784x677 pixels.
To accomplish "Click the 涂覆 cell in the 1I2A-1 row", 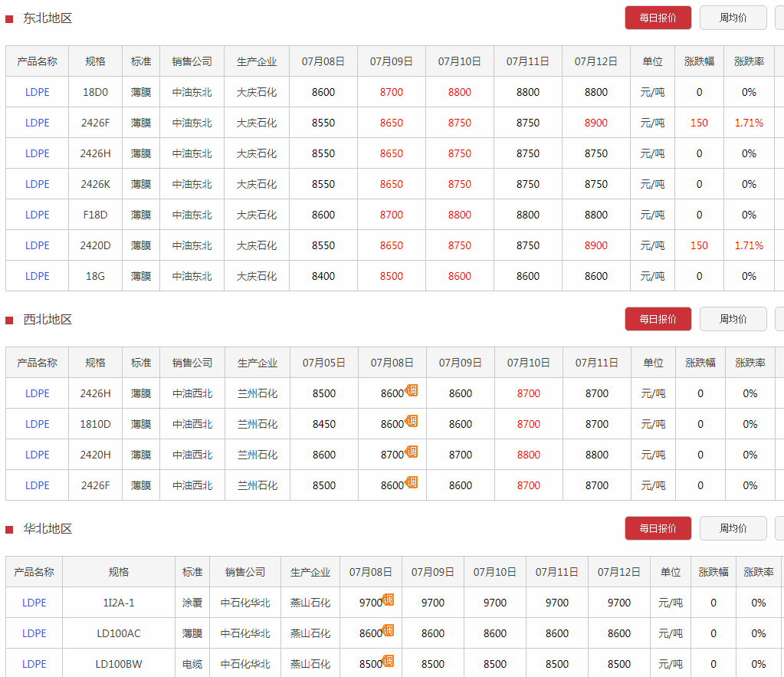I will (x=192, y=603).
